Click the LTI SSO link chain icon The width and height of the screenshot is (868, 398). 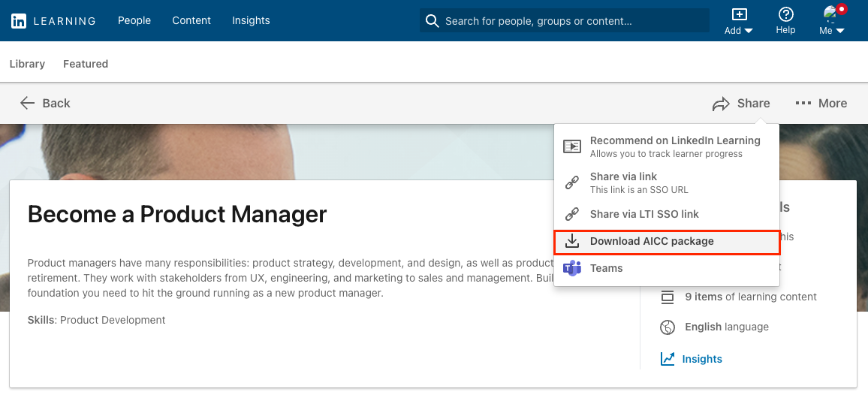[572, 214]
